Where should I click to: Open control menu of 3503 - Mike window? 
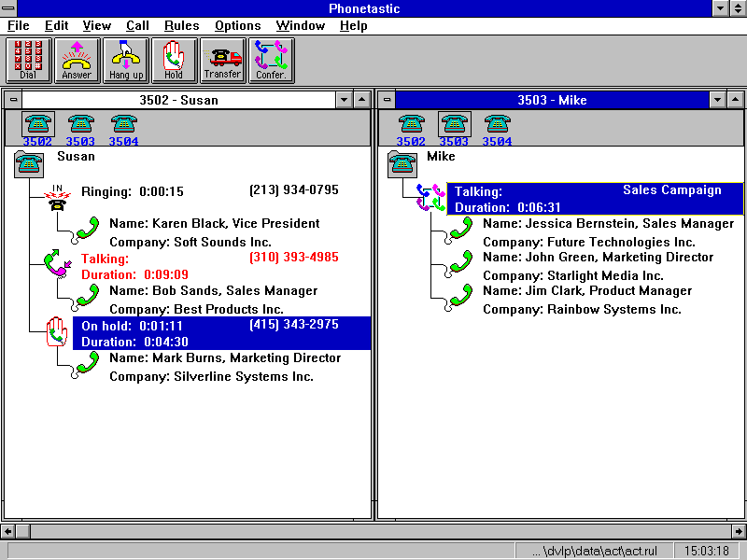387,100
